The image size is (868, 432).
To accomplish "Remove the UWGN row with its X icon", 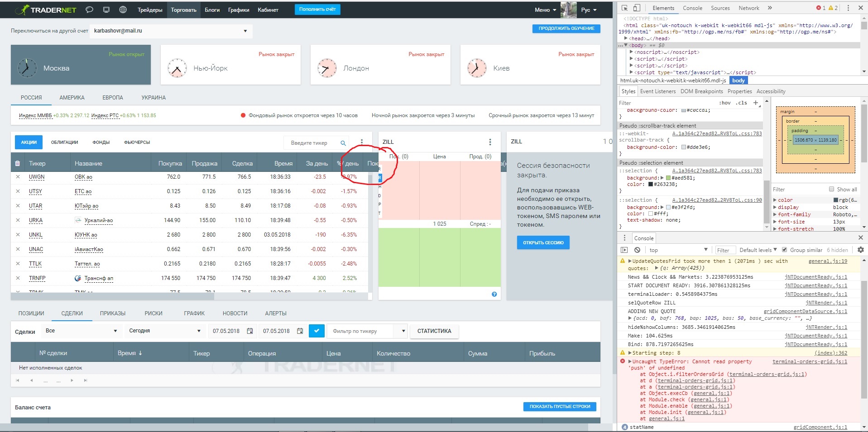I will (x=18, y=177).
